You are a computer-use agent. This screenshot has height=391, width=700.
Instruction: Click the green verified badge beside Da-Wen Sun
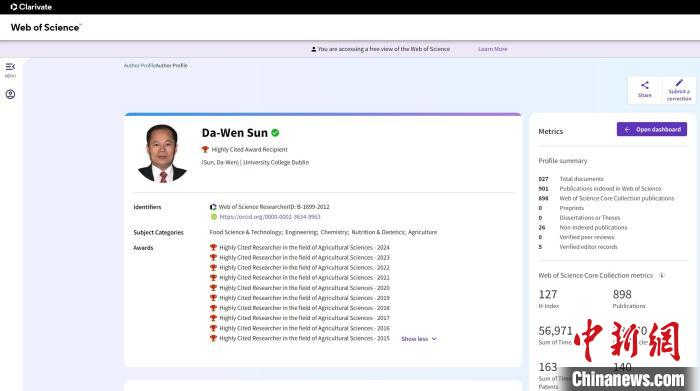[275, 133]
